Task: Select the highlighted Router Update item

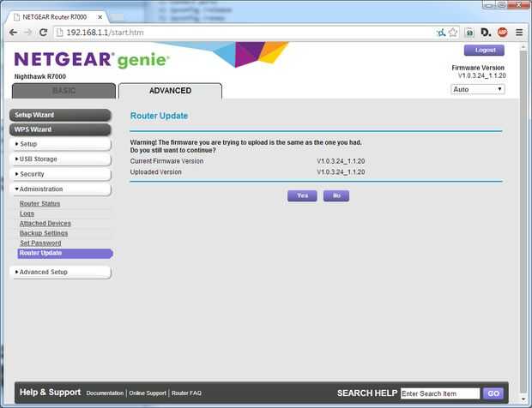Action: point(64,253)
